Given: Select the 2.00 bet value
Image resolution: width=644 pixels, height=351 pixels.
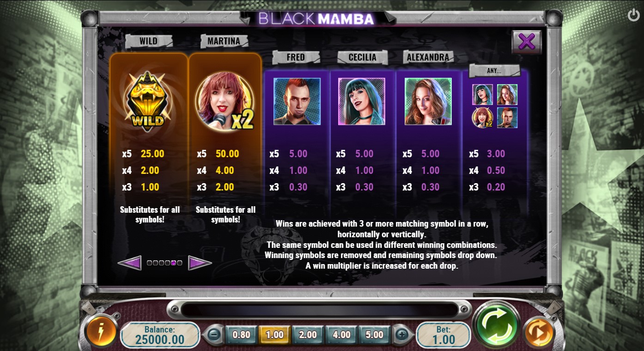Looking at the screenshot, I should 308,334.
